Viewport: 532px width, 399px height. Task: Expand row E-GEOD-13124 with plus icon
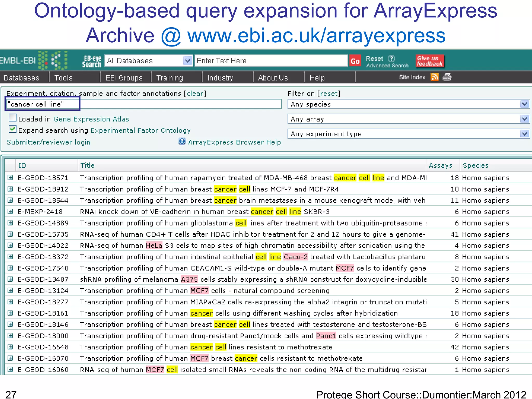point(10,291)
